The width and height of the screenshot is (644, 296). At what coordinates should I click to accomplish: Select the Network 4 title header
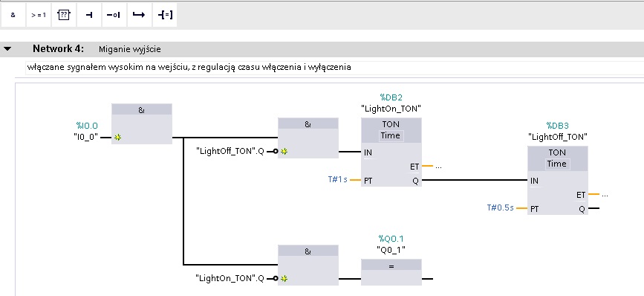tap(59, 49)
